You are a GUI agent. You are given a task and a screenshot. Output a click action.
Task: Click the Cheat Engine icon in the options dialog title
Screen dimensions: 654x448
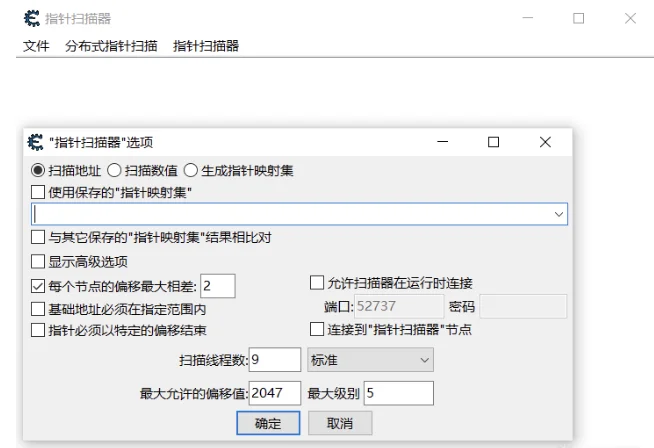click(35, 142)
